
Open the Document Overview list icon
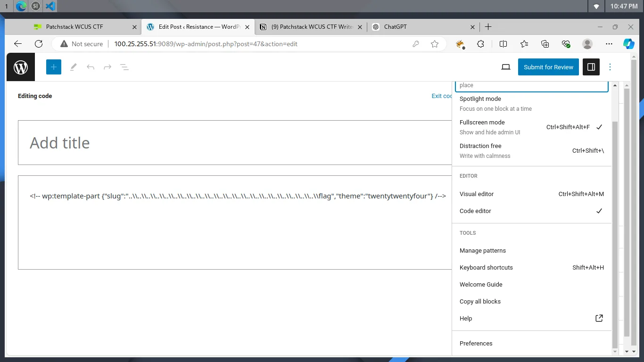pos(124,67)
